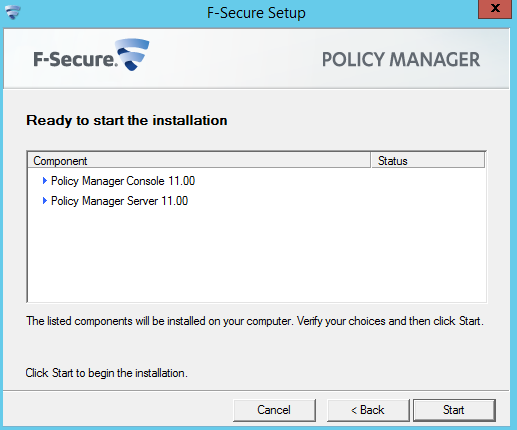This screenshot has height=430, width=517.
Task: Click the F-Secure title bar icon
Action: (13, 13)
